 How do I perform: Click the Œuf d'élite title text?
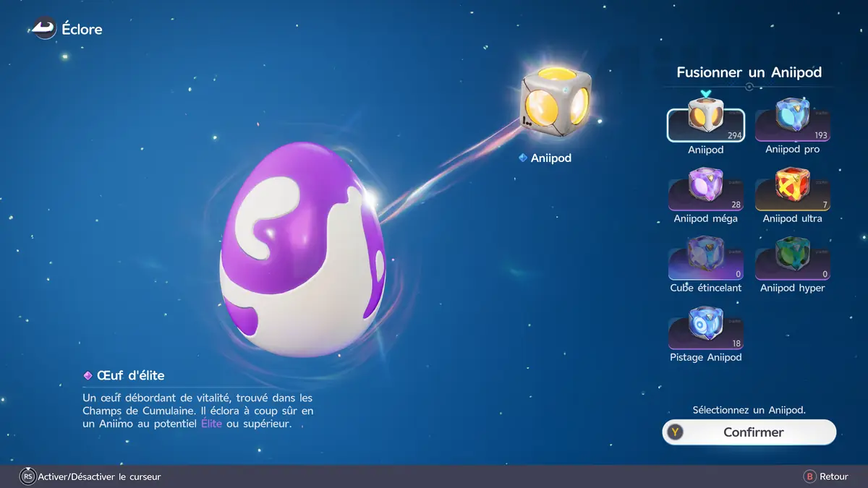coord(130,375)
